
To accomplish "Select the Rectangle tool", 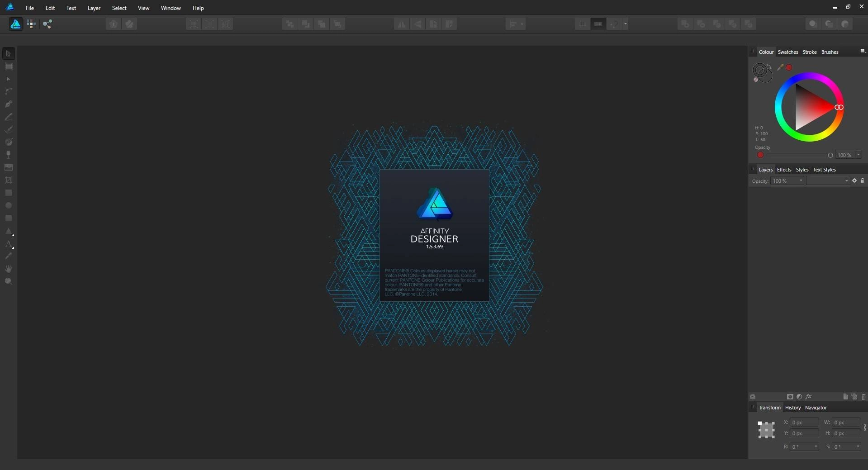I will click(8, 193).
